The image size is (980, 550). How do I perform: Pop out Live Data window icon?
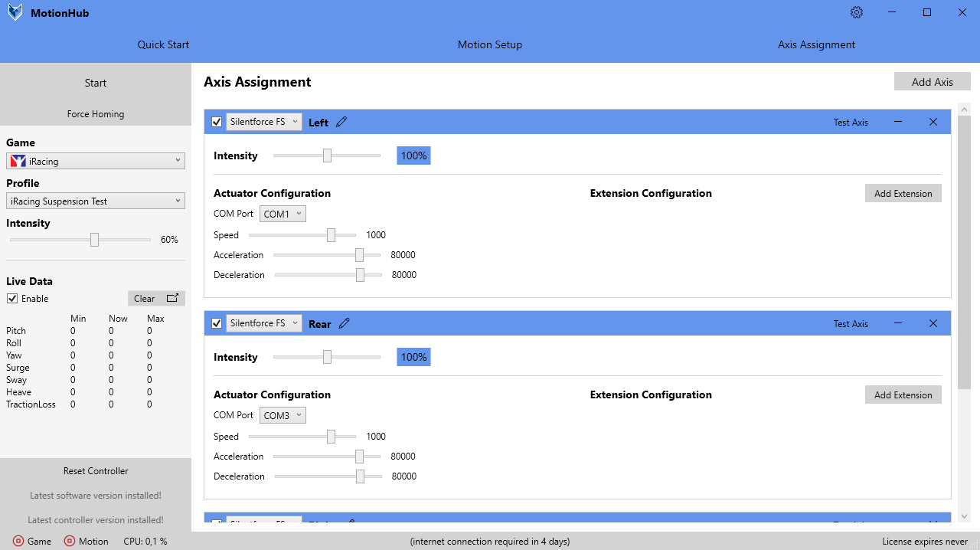point(173,298)
